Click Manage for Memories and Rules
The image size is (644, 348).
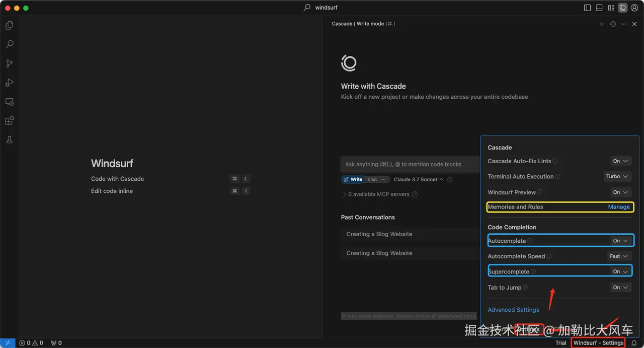(x=619, y=207)
